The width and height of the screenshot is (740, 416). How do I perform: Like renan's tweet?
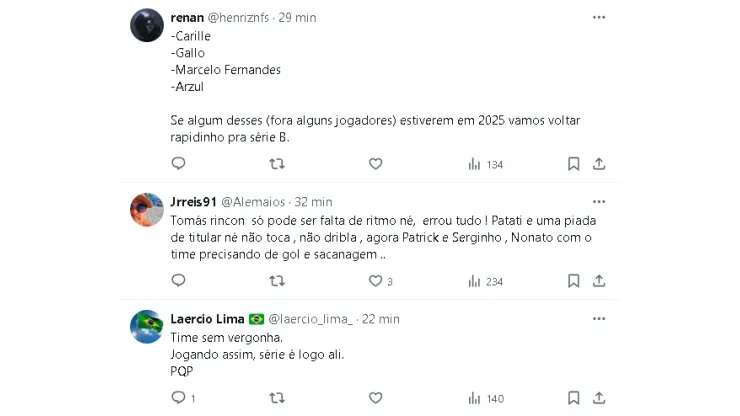(x=375, y=164)
